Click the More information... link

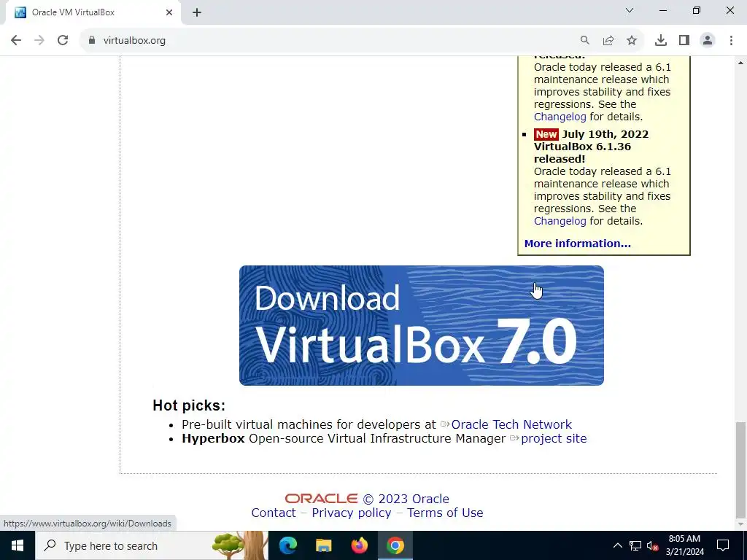coord(578,244)
